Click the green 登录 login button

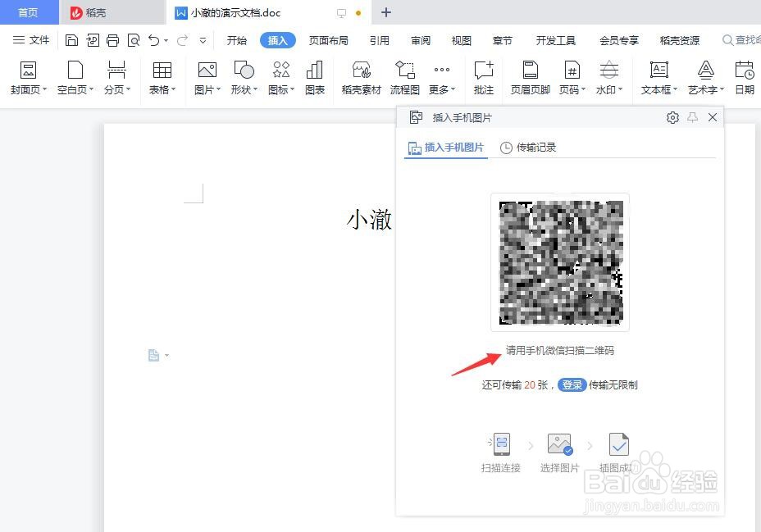(572, 384)
